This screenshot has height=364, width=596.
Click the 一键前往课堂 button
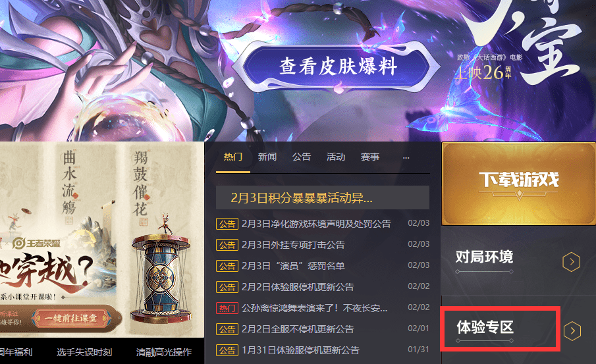(x=72, y=318)
